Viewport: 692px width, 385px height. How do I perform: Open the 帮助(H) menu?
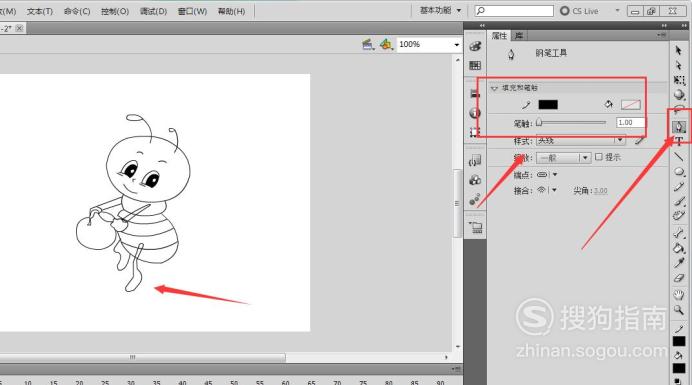pyautogui.click(x=231, y=11)
